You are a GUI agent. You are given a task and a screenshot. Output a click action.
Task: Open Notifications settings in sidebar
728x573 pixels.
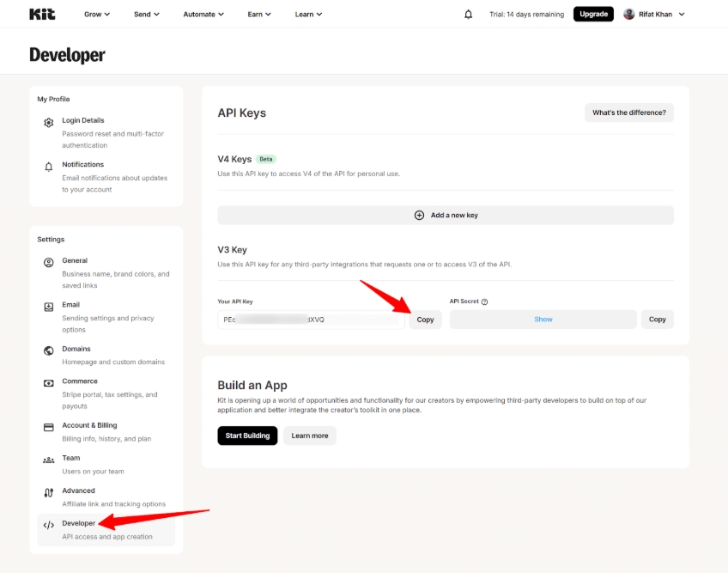106,177
